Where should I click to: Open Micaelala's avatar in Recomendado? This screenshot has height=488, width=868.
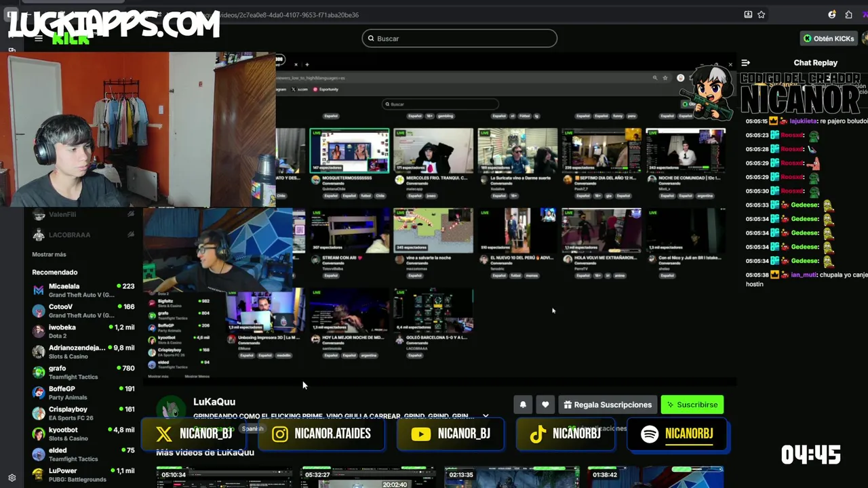click(x=39, y=290)
